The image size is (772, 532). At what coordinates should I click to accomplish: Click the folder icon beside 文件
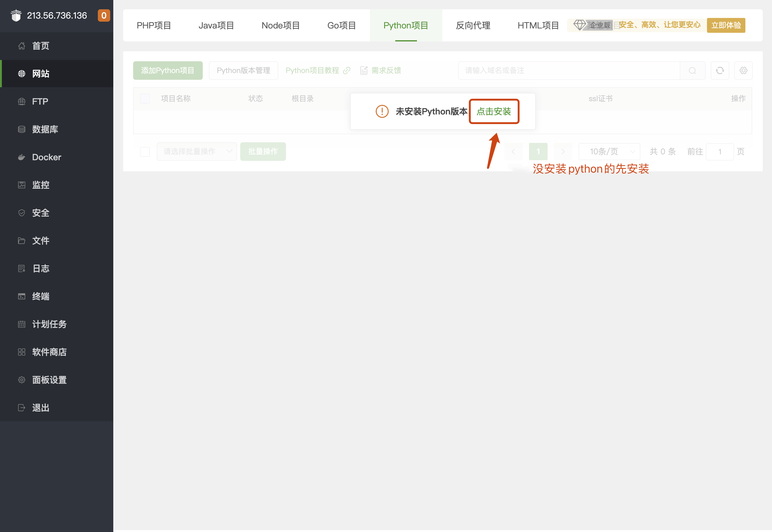(x=22, y=241)
